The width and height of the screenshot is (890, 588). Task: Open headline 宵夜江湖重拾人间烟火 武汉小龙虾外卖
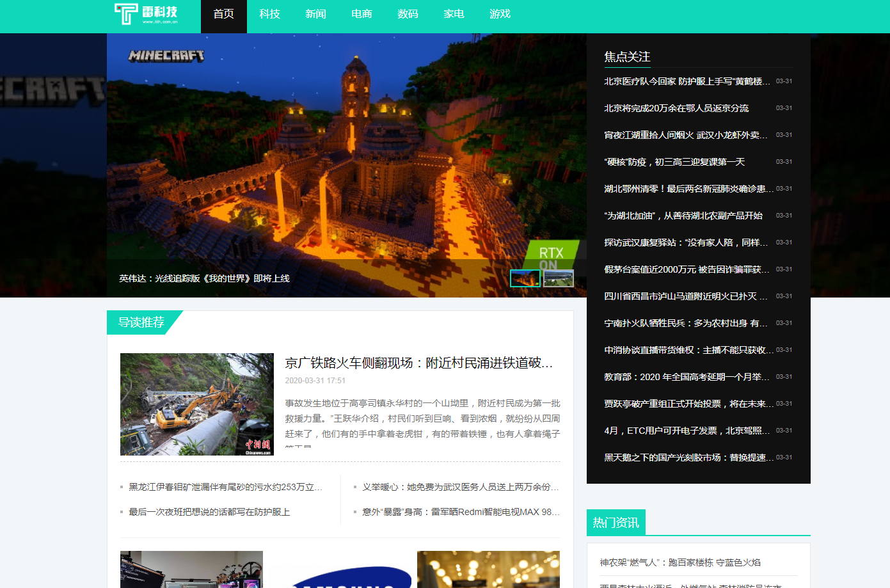pyautogui.click(x=686, y=135)
